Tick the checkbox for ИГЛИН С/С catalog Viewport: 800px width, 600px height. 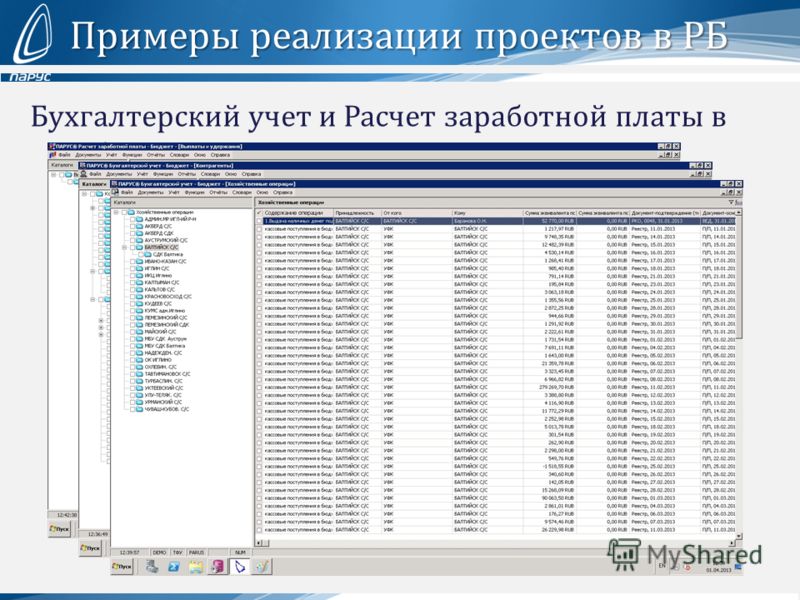[133, 268]
